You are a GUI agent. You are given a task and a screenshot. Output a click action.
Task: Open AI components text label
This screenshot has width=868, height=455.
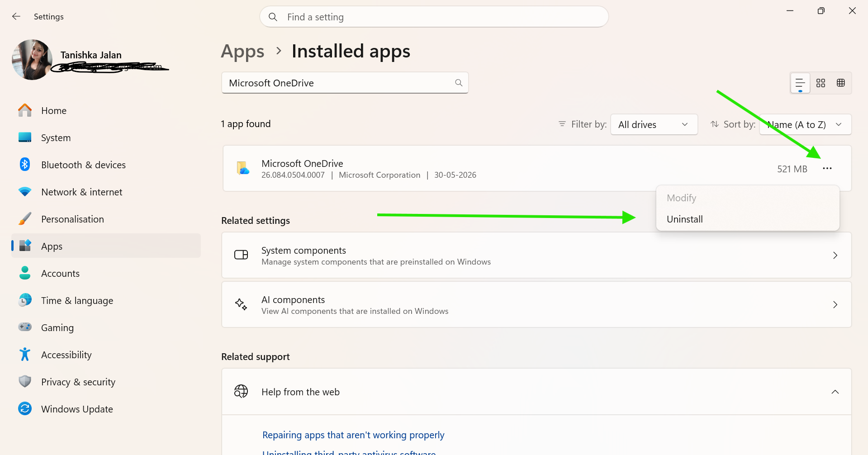tap(293, 300)
